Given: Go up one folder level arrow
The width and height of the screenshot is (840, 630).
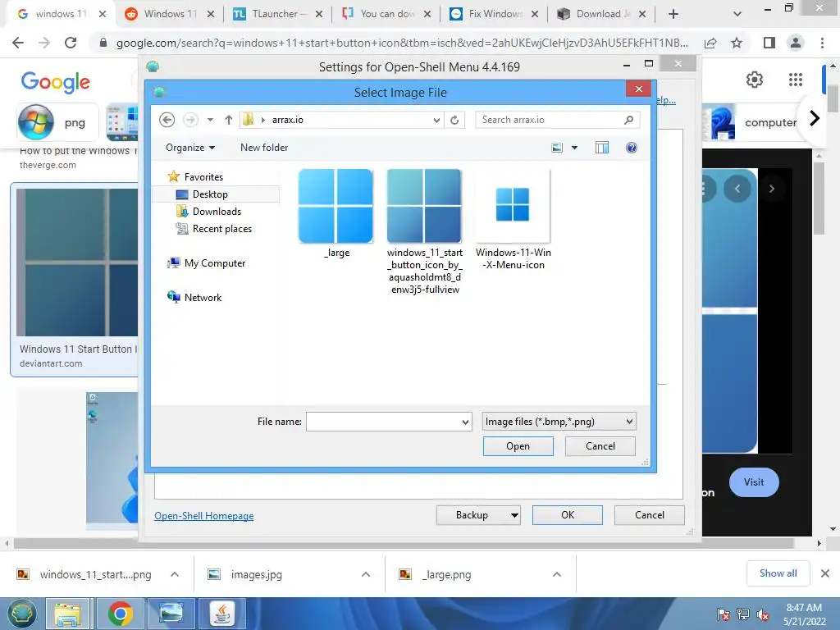Looking at the screenshot, I should pos(229,120).
